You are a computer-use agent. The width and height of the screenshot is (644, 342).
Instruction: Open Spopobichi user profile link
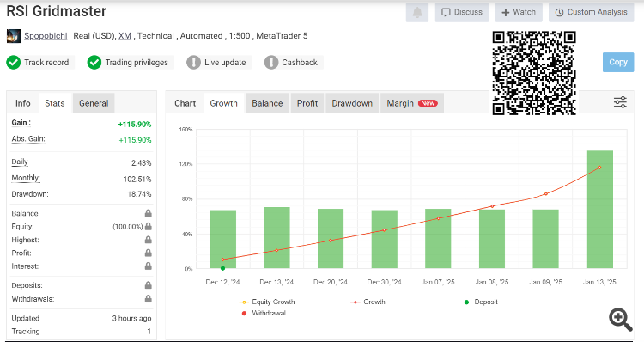[x=46, y=36]
